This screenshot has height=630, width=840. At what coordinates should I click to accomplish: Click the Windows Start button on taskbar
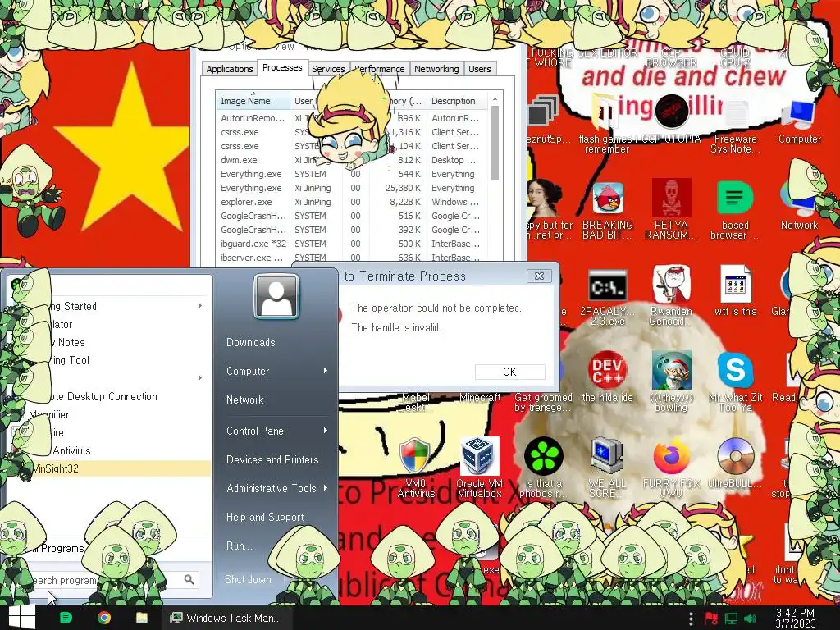[21, 618]
